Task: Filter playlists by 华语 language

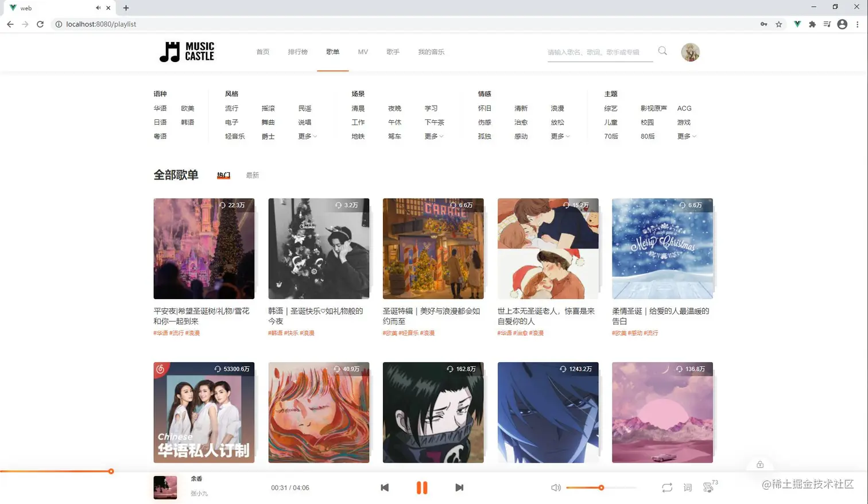Action: (x=160, y=108)
